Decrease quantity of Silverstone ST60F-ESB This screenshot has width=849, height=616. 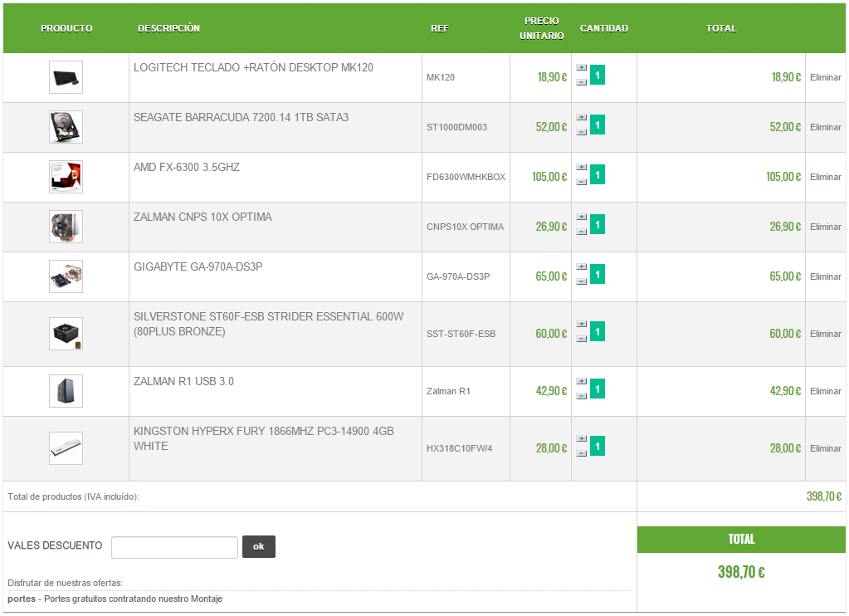[582, 340]
